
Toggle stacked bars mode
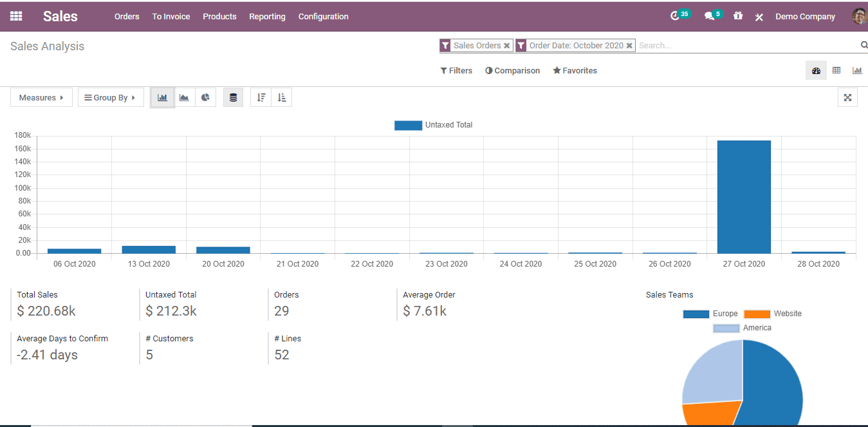233,98
